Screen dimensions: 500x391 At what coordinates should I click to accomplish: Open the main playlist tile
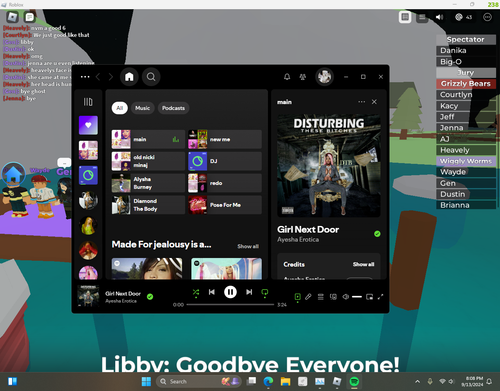(x=148, y=139)
